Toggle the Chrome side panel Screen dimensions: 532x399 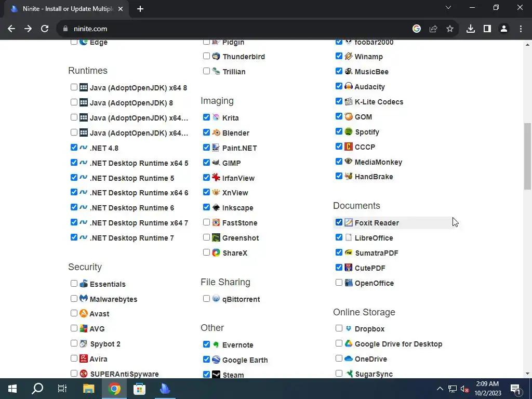tap(487, 29)
